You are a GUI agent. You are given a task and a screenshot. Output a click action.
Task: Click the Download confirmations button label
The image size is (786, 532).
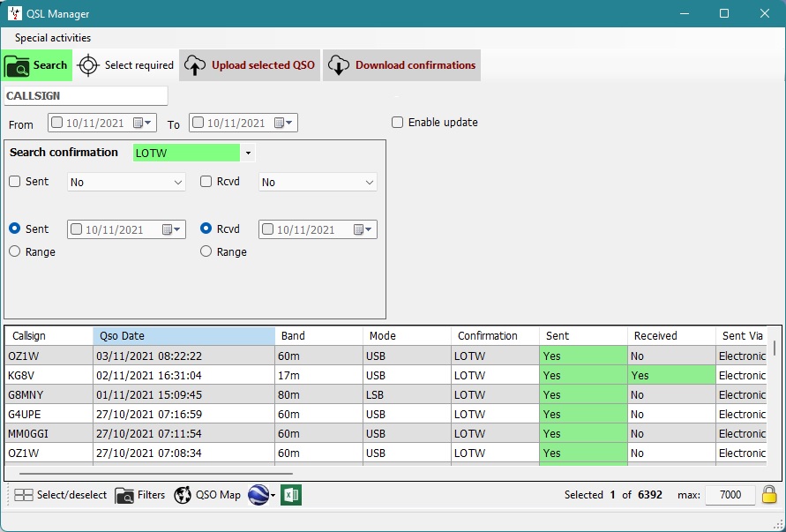point(415,65)
